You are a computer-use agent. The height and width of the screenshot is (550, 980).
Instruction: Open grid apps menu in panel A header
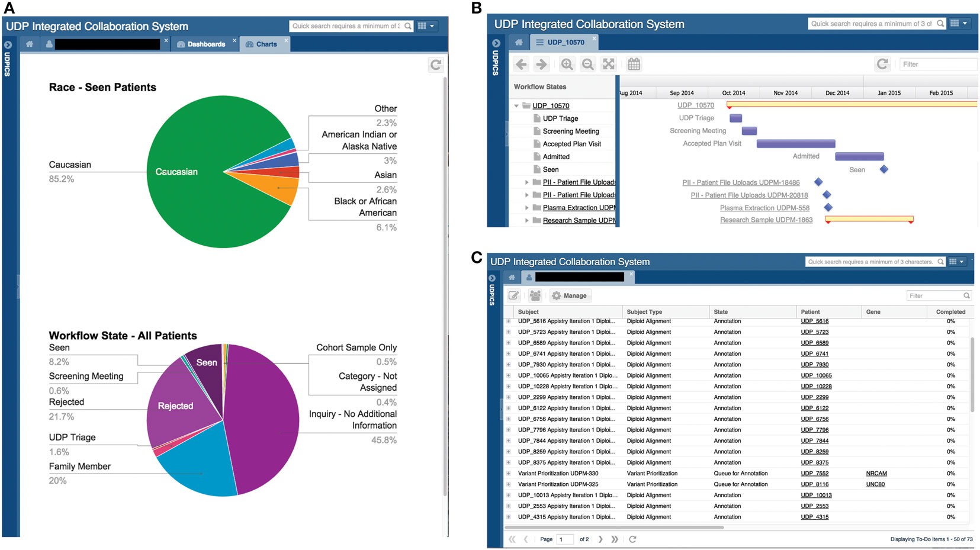426,26
